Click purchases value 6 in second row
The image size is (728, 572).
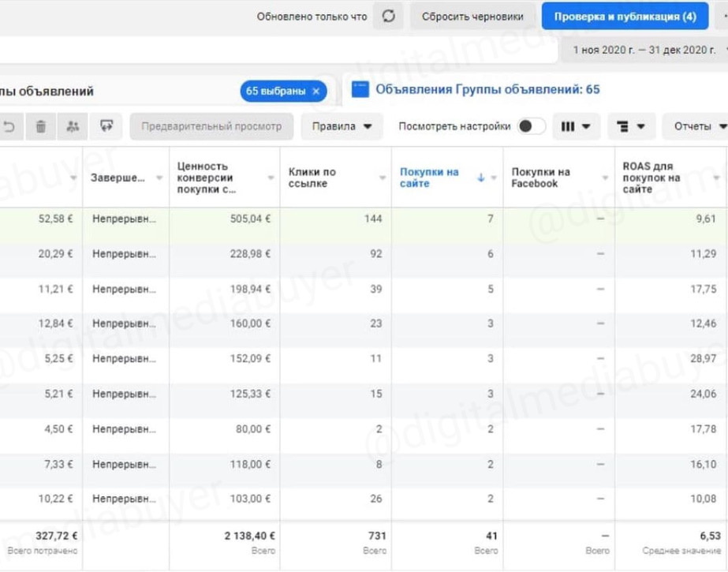(x=491, y=254)
